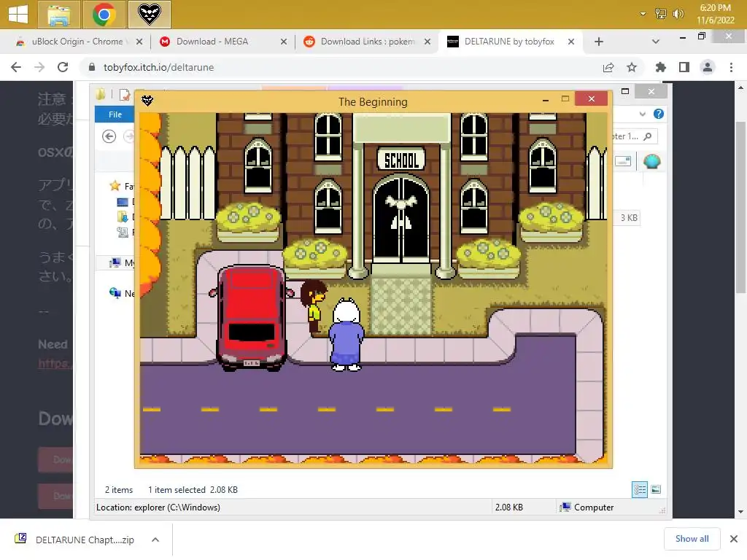Expand the download item options chevron

155,540
